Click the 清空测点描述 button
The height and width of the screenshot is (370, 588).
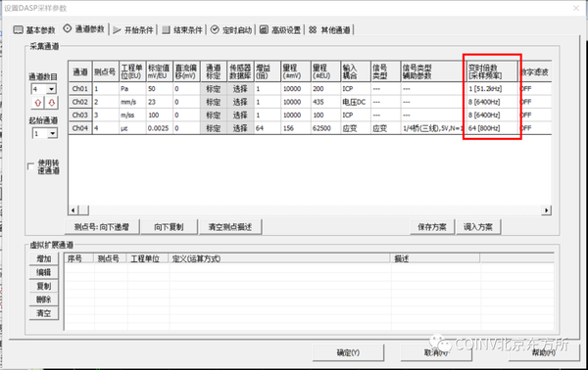pyautogui.click(x=230, y=227)
